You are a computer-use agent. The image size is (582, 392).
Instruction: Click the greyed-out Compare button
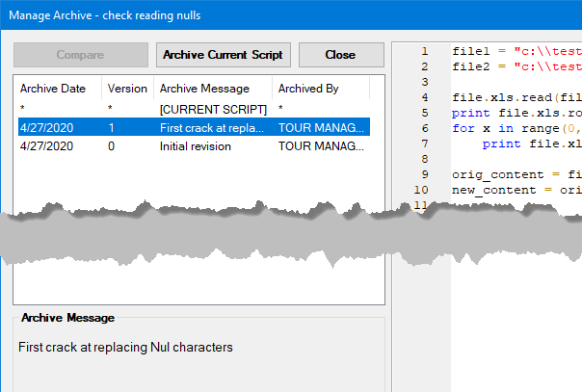[x=81, y=55]
